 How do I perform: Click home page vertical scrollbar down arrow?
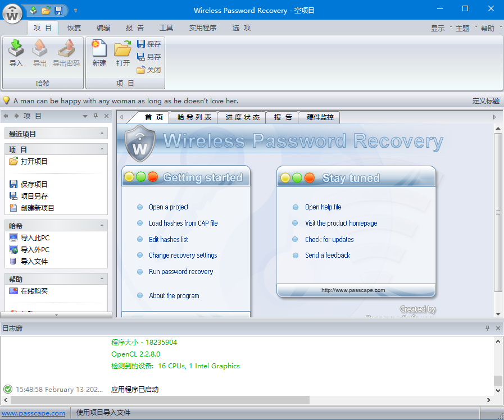coord(498,314)
